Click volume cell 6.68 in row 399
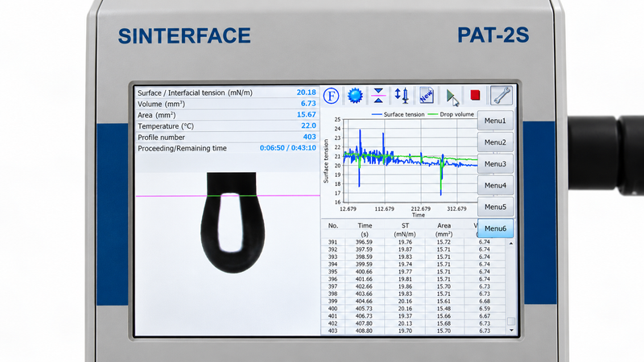The height and width of the screenshot is (362, 644). coord(485,301)
